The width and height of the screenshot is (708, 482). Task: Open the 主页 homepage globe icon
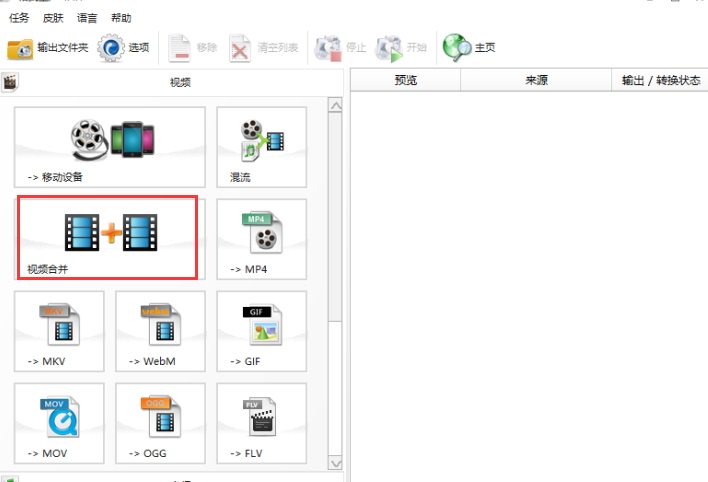(457, 47)
